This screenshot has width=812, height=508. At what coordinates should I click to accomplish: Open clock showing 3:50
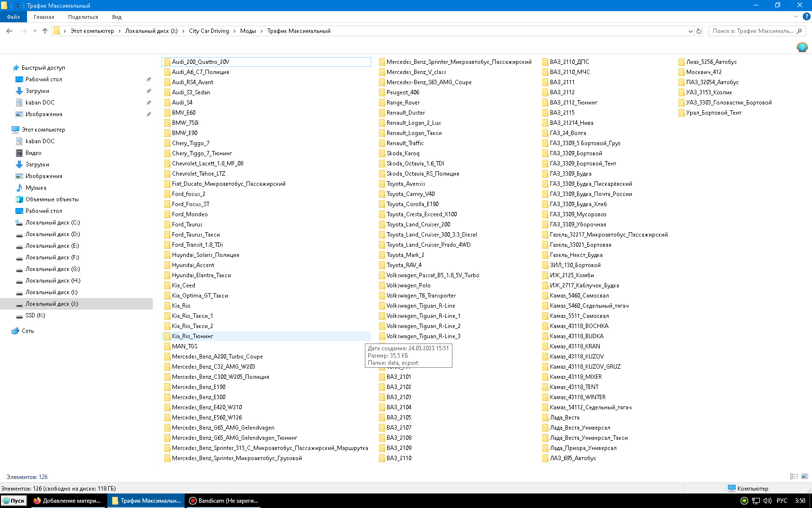coord(800,501)
